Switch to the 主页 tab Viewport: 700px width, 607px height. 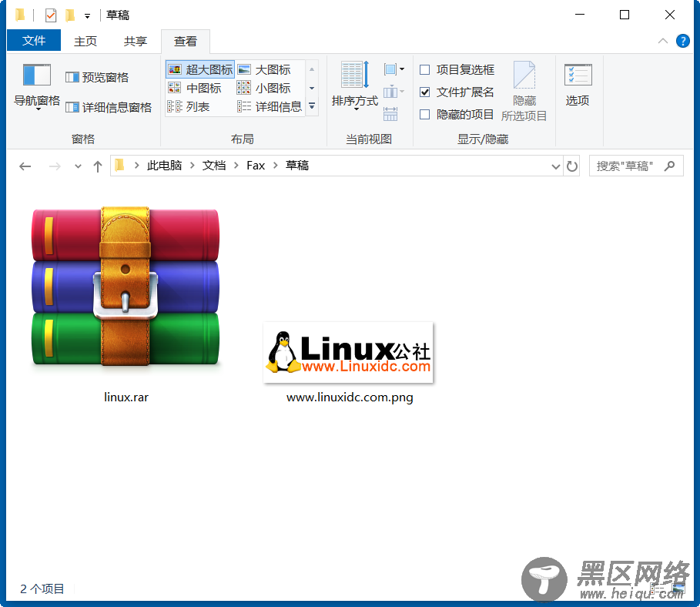[x=85, y=41]
